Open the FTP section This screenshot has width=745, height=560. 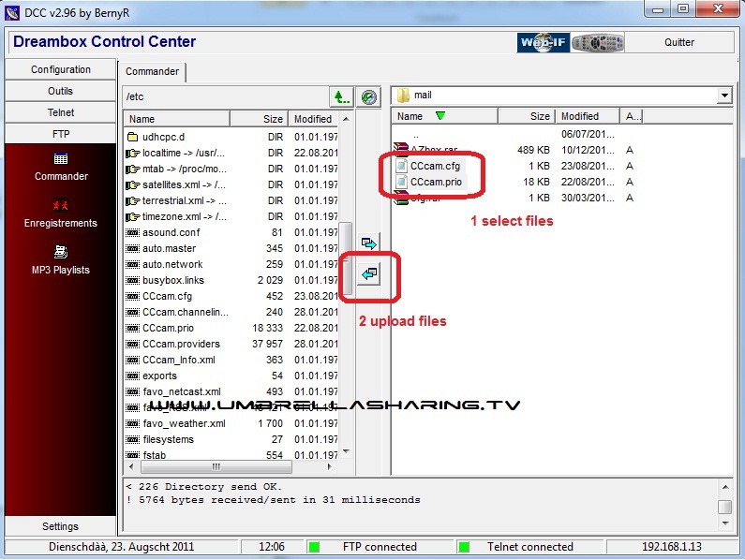[60, 135]
